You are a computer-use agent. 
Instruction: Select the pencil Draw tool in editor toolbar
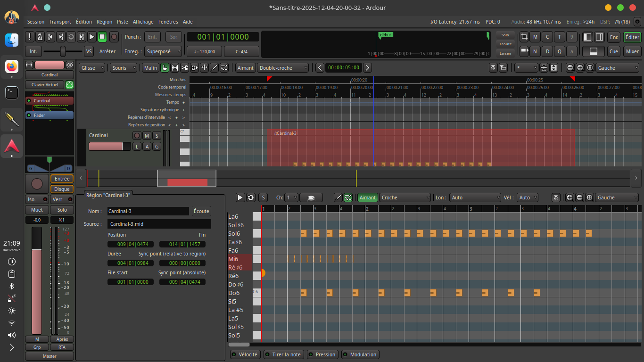(x=215, y=68)
